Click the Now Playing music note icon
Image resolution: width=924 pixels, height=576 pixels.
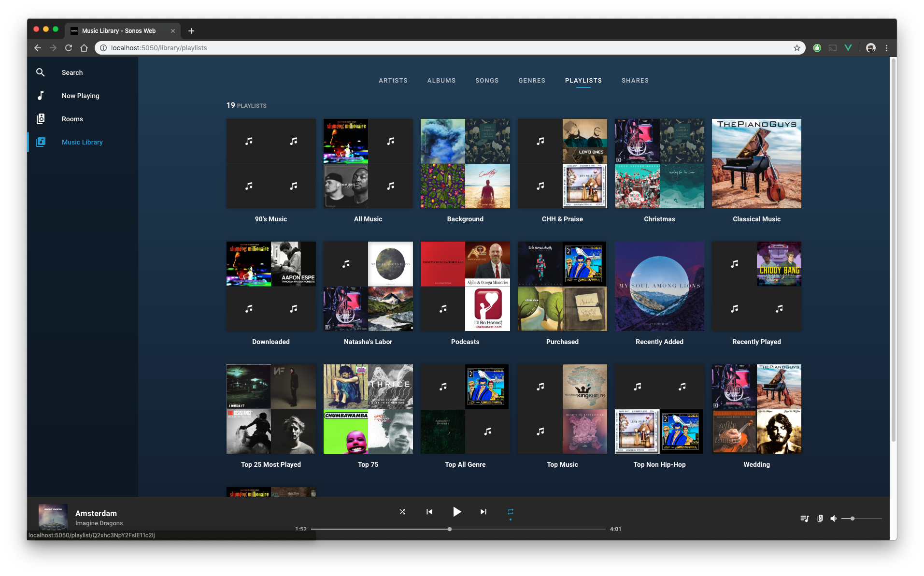click(x=41, y=96)
